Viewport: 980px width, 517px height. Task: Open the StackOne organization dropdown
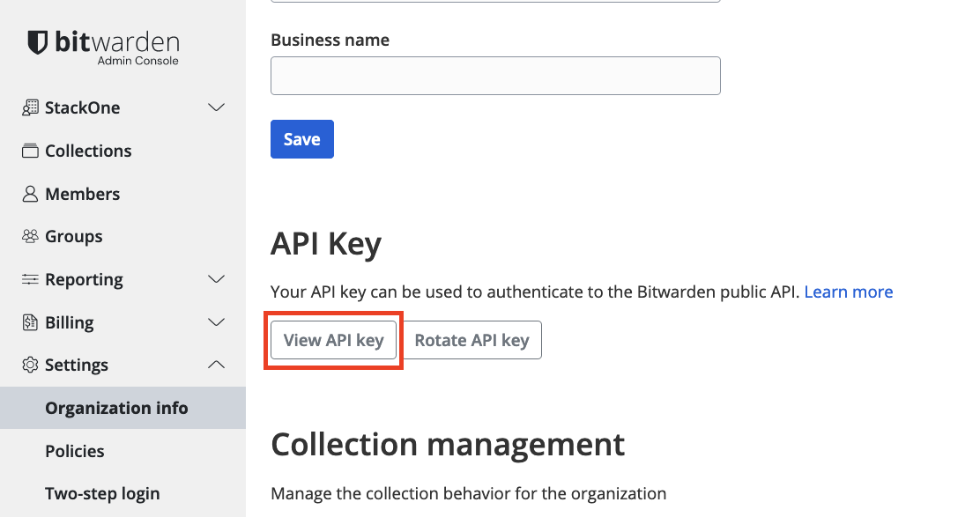tap(216, 107)
